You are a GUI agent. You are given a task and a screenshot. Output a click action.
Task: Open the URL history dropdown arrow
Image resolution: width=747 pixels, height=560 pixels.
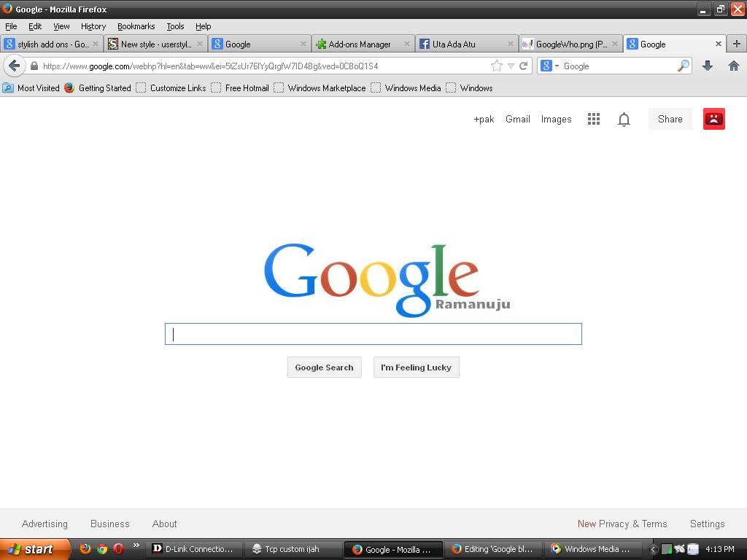pos(511,66)
